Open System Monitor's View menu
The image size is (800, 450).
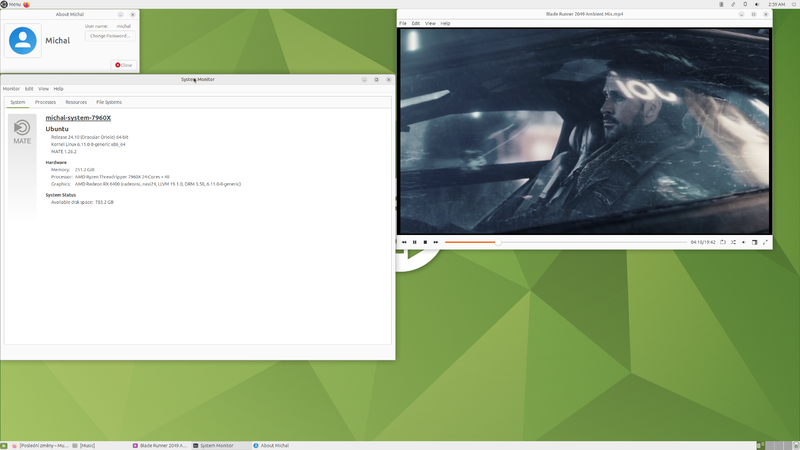(43, 89)
